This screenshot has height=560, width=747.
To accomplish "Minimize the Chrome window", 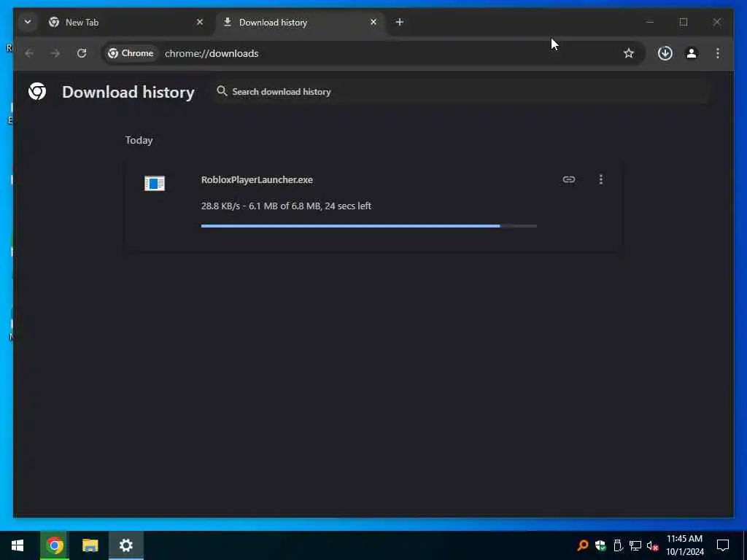I will point(650,22).
